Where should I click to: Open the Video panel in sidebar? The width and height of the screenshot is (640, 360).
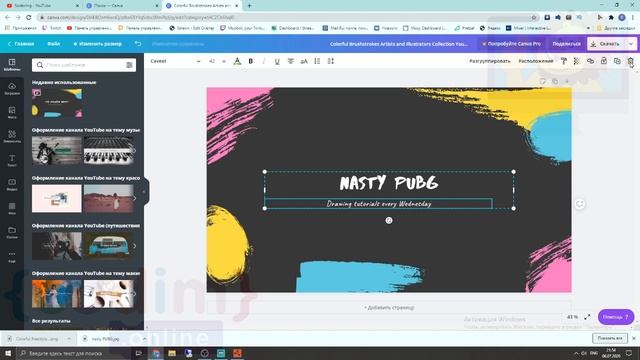(x=12, y=184)
